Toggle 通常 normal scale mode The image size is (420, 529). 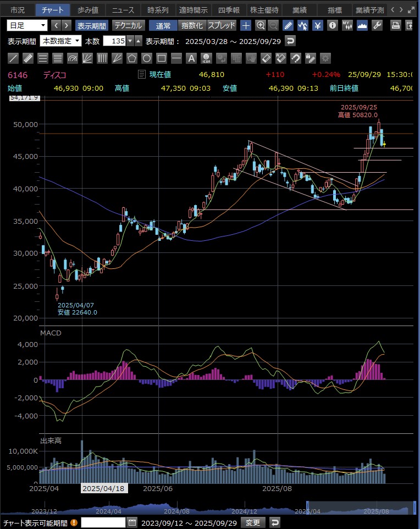163,25
